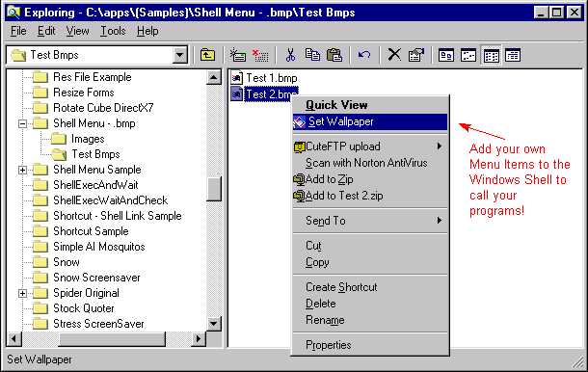Open the Send To submenu
This screenshot has width=588, height=372.
(370, 221)
